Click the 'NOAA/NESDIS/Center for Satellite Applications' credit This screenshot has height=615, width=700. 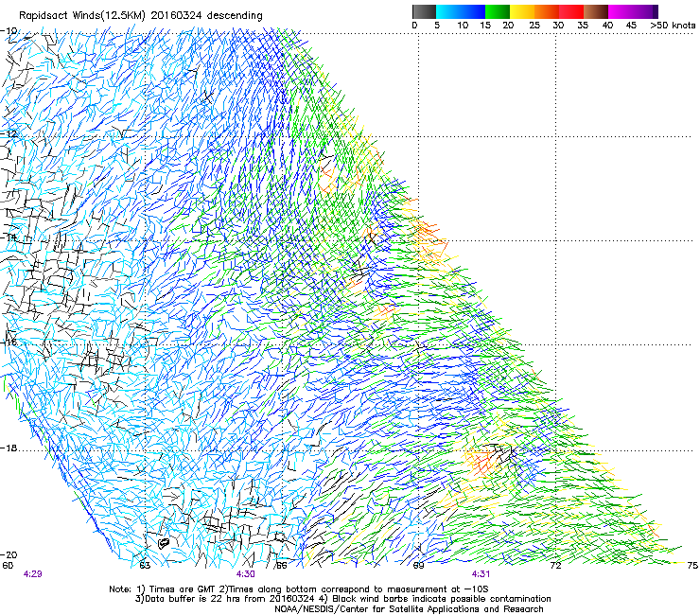409,609
